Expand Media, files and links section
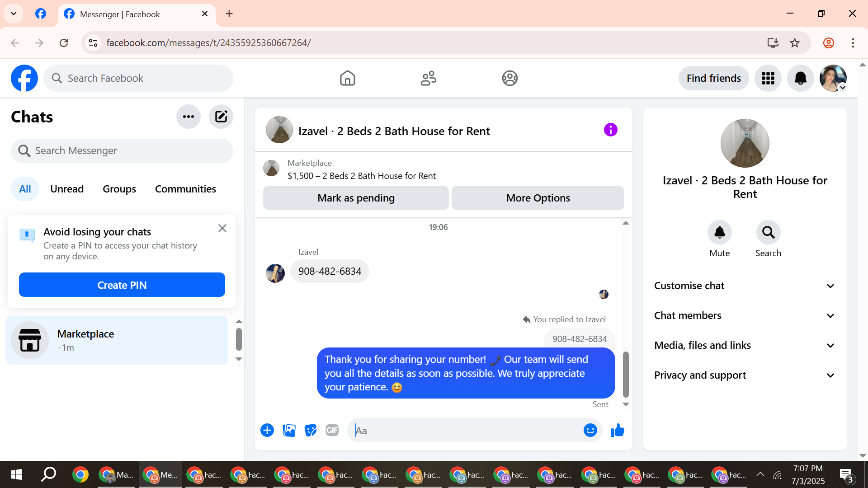 coord(744,345)
